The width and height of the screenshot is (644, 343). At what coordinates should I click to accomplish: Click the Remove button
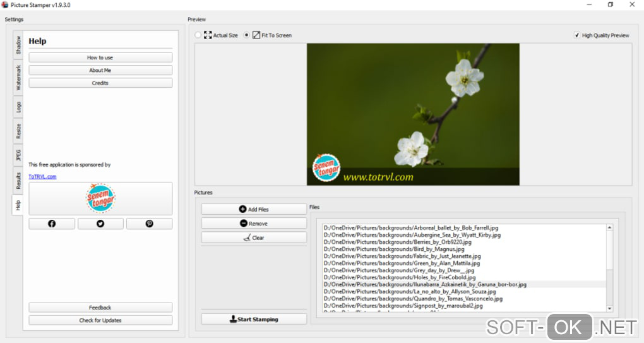pos(254,224)
